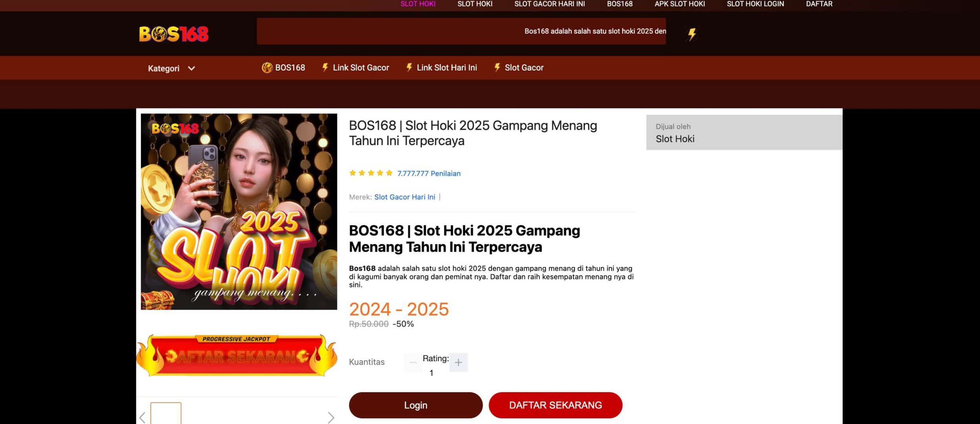Click the dragon coin icon next to BOS168
980x424 pixels.
267,68
